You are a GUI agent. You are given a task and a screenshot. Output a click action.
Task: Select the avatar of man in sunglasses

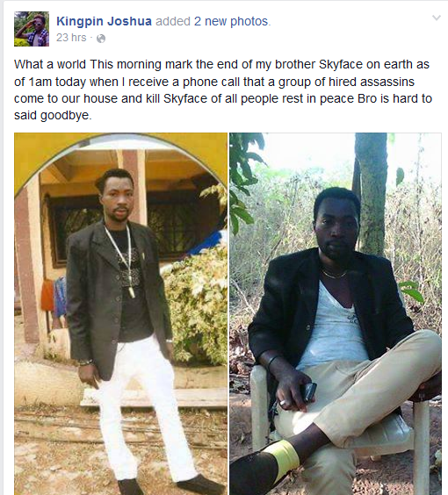point(32,29)
